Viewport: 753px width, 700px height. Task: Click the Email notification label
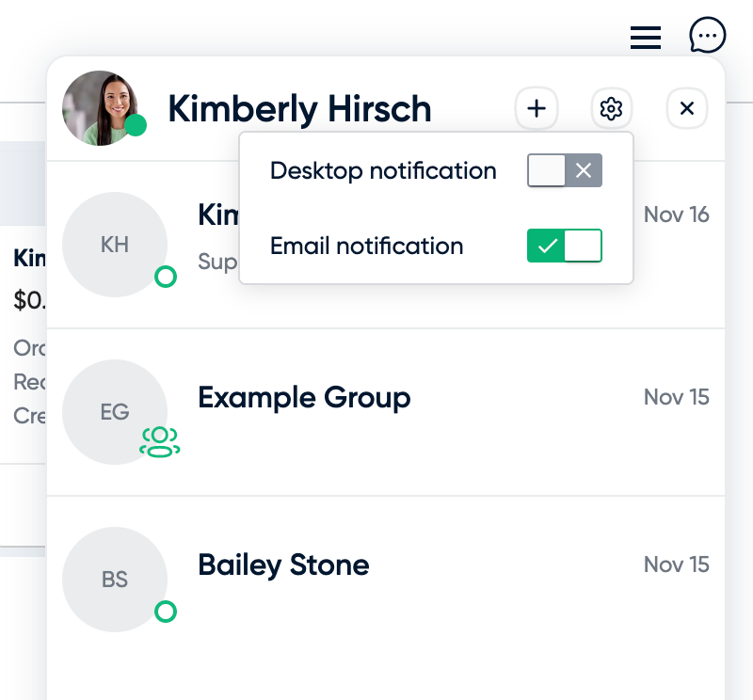(367, 247)
